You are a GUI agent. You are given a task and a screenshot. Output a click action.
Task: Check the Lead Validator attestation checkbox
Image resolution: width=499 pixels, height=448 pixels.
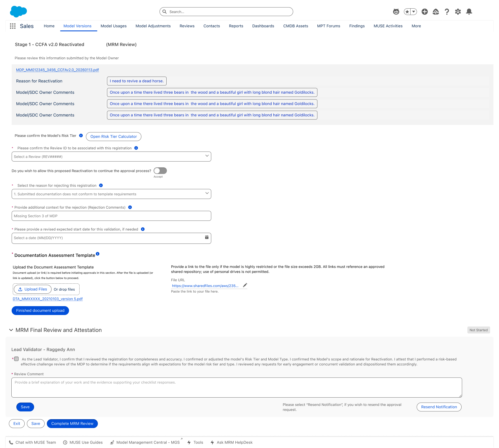(16, 359)
